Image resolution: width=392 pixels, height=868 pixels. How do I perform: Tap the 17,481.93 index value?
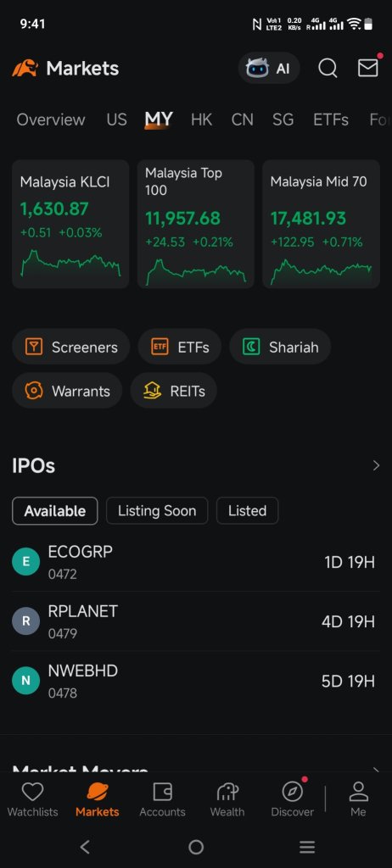coord(308,218)
